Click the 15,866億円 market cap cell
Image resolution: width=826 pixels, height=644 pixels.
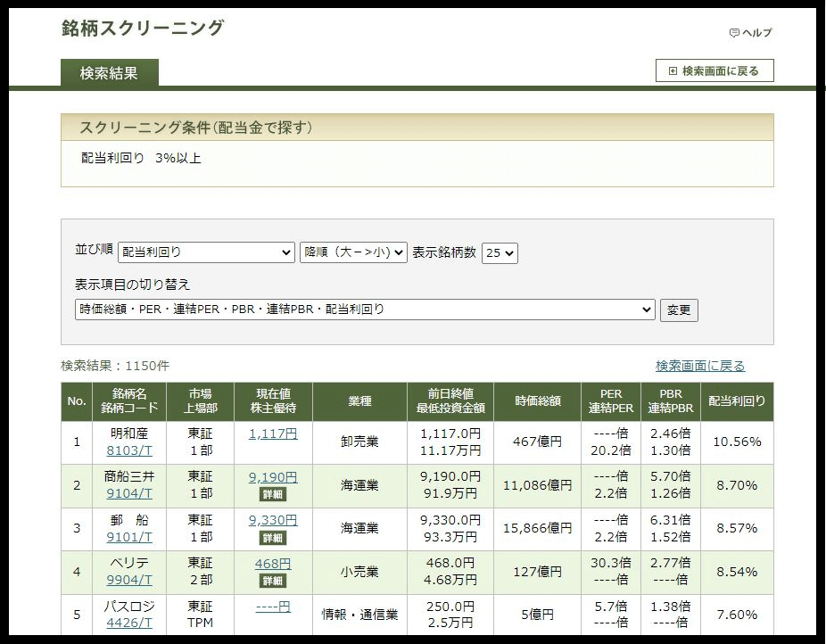(x=537, y=528)
